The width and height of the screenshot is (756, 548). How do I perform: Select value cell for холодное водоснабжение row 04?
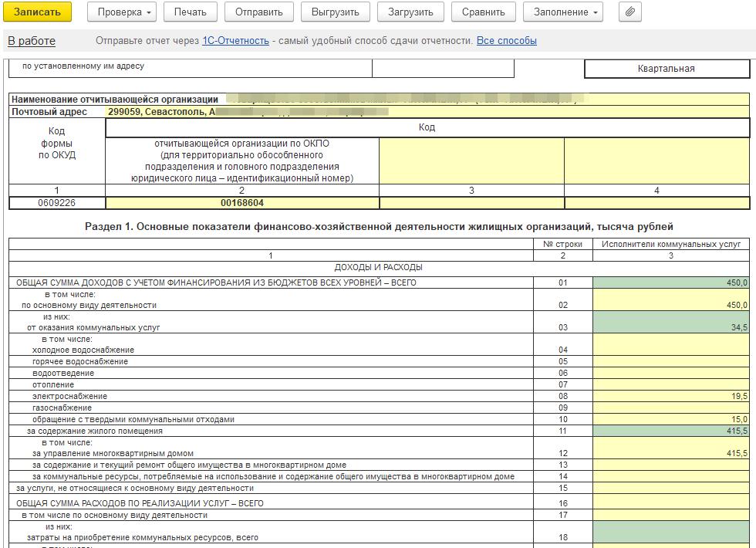(670, 344)
